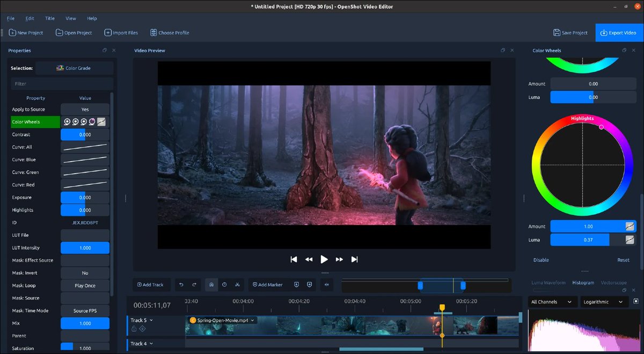Open the Help menu
The image size is (644, 354).
point(92,18)
